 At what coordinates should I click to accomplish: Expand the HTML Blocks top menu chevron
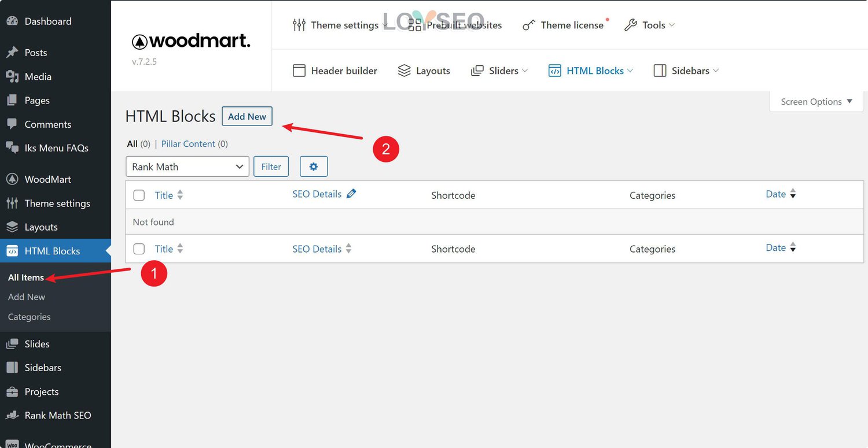tap(630, 71)
